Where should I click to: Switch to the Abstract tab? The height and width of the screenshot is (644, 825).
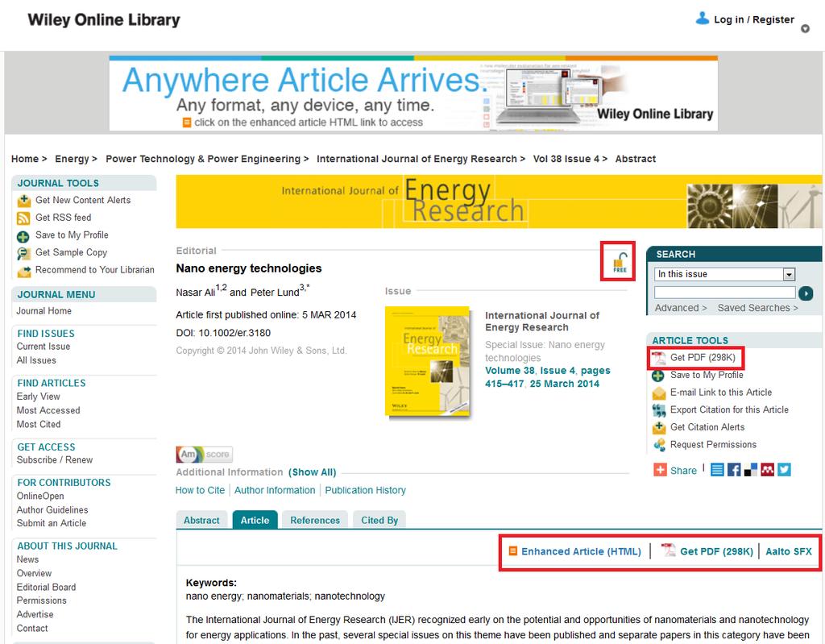[201, 520]
